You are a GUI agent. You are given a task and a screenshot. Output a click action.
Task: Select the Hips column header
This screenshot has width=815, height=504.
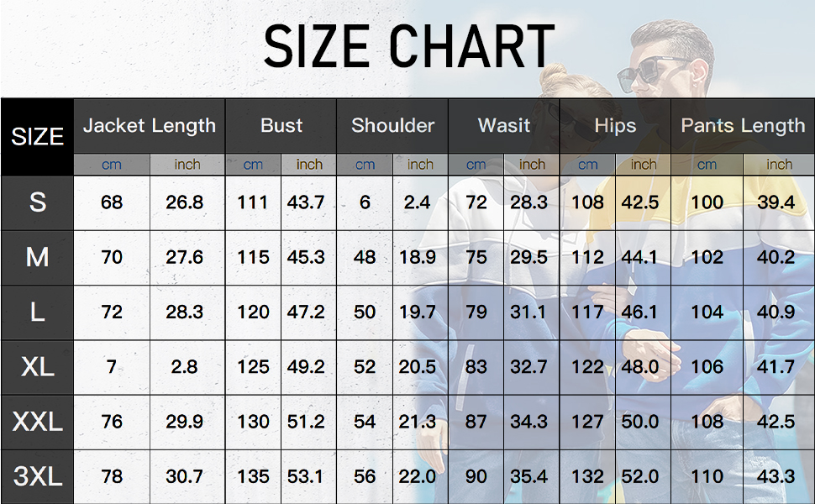pyautogui.click(x=615, y=126)
